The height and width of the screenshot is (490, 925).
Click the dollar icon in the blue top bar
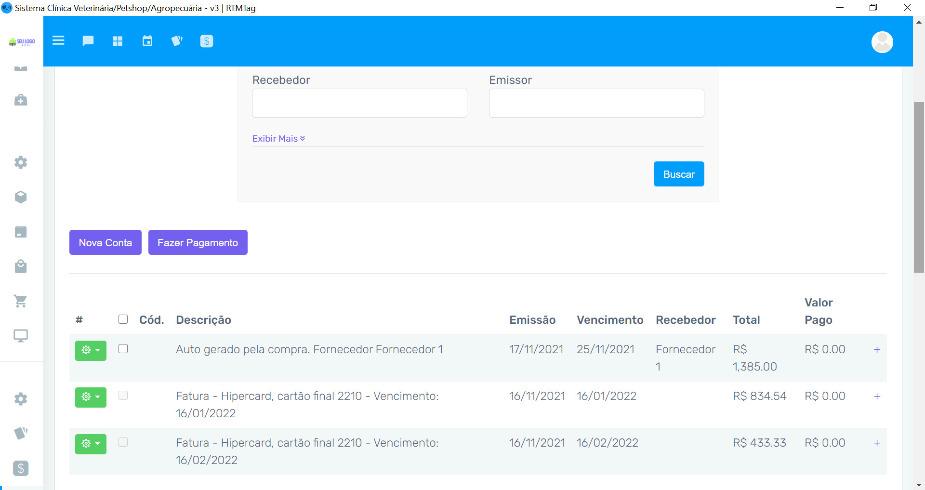tap(206, 41)
